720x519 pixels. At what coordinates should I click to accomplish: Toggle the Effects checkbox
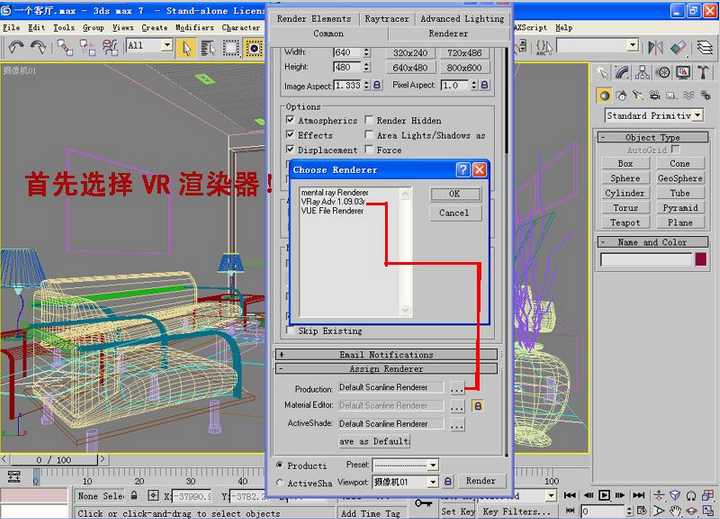point(290,135)
